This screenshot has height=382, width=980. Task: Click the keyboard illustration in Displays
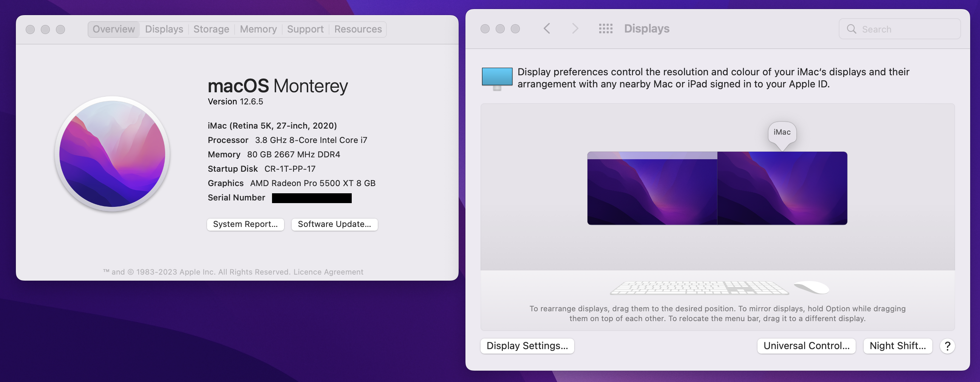coord(699,288)
